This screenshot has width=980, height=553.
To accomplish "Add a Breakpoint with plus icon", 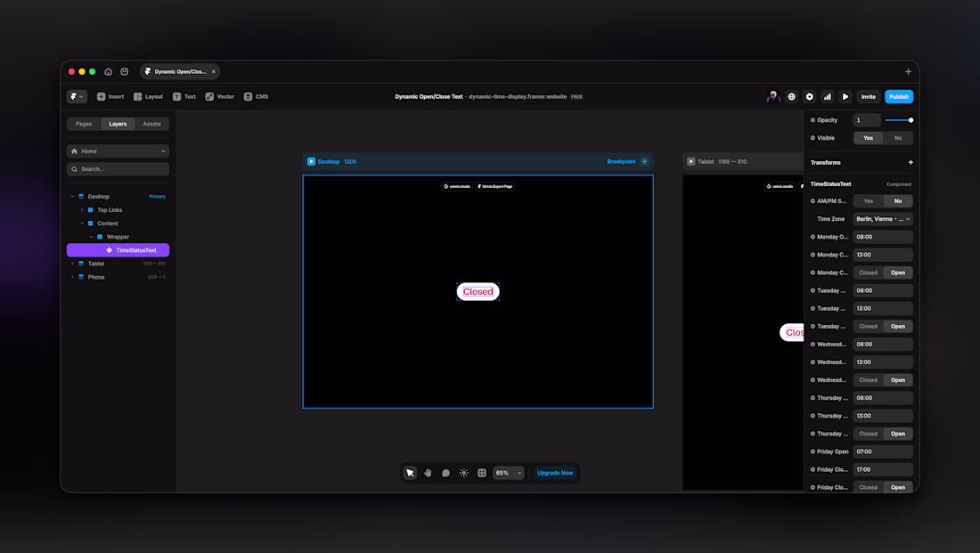I will 644,162.
